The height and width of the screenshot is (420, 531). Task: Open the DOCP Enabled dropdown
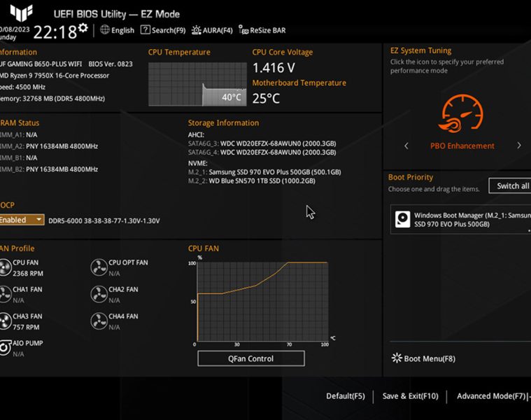point(22,220)
